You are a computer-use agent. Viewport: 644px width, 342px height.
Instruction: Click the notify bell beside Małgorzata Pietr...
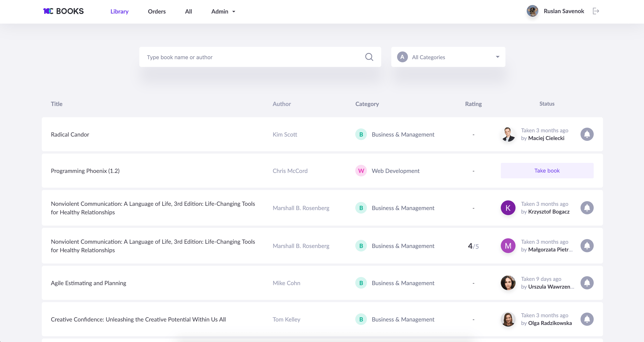(587, 246)
